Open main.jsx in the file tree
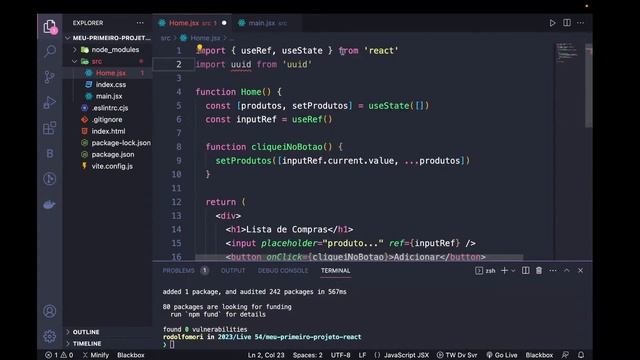 coord(109,96)
